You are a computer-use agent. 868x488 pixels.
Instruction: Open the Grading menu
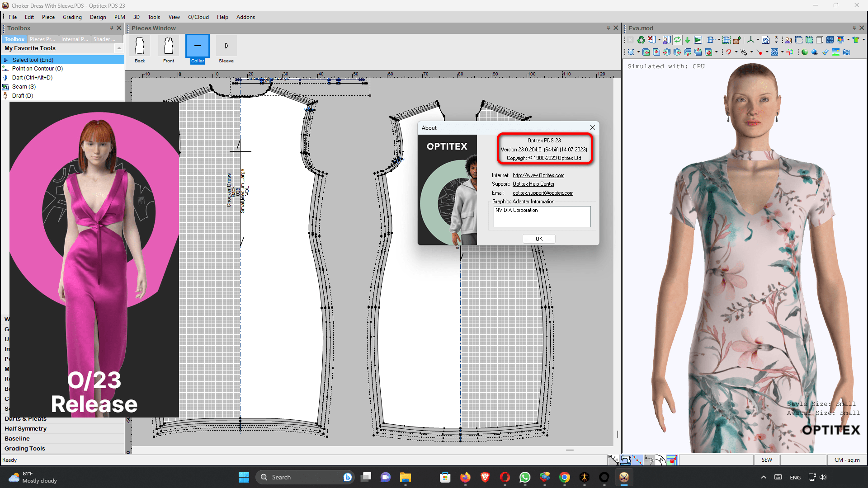coord(72,17)
